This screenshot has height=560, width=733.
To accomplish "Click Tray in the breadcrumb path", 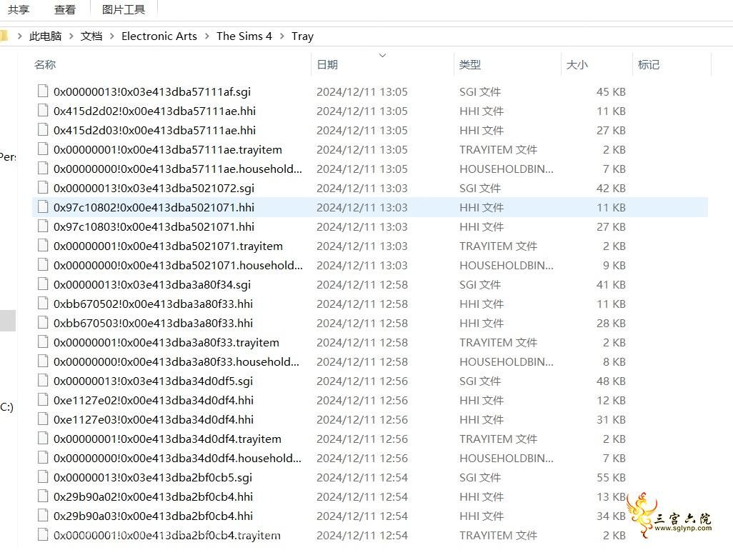I will tap(302, 36).
